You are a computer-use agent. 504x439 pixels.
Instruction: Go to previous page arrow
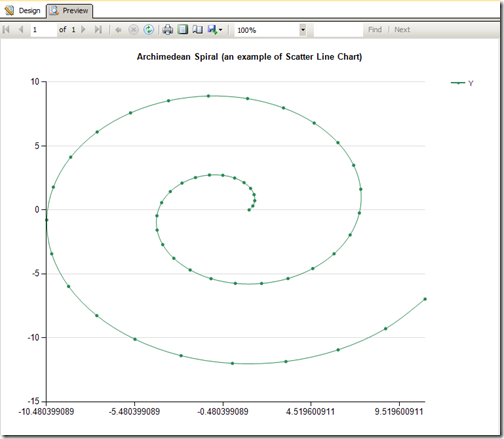click(x=21, y=30)
